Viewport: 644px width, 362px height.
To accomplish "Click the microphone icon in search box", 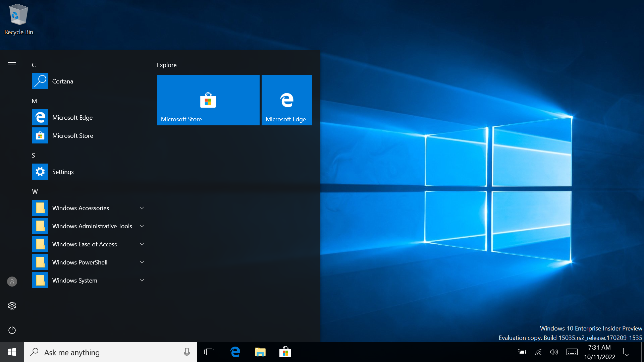I will click(187, 352).
